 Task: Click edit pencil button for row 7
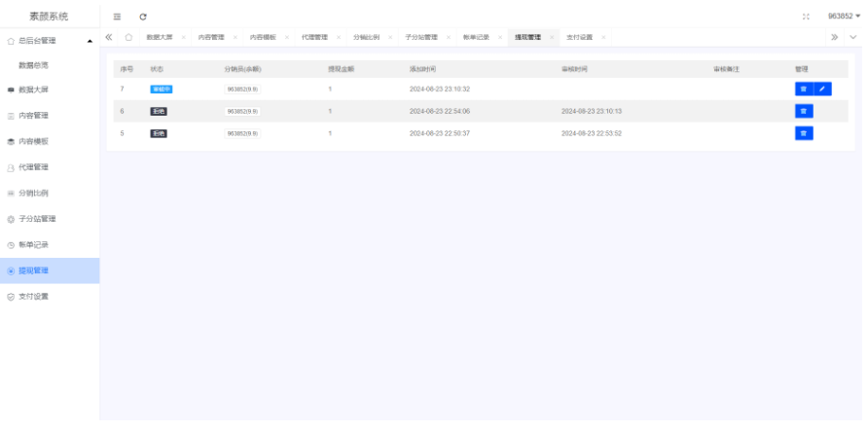pyautogui.click(x=823, y=89)
